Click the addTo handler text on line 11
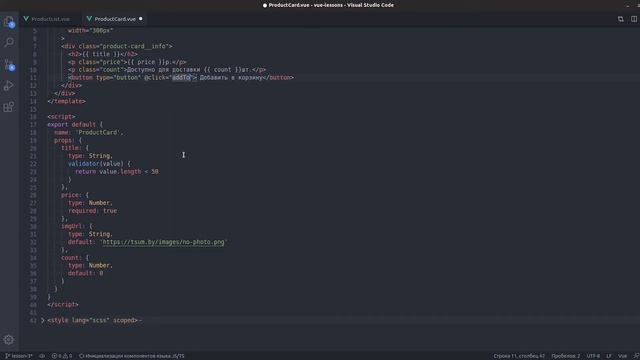640x360 pixels. [x=181, y=78]
